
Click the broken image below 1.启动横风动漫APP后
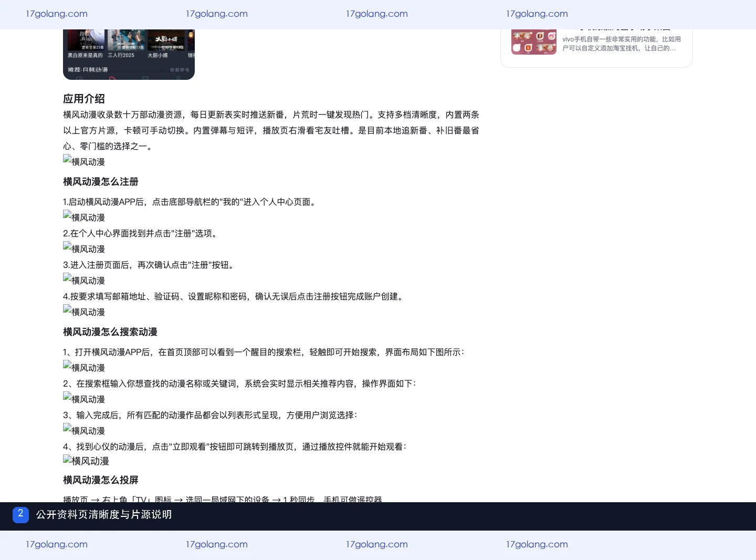84,216
